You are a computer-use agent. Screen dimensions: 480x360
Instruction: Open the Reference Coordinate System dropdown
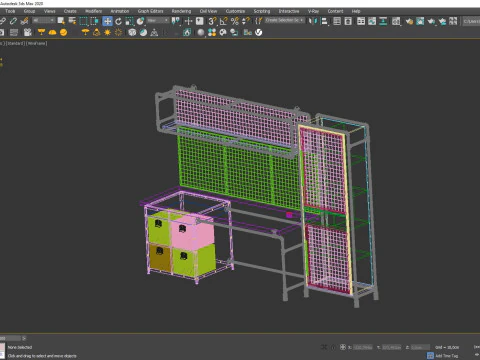coord(158,21)
